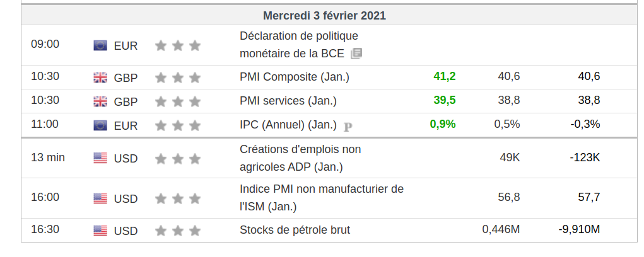
Task: Click the UK flag in the PMI services row
Action: point(100,101)
